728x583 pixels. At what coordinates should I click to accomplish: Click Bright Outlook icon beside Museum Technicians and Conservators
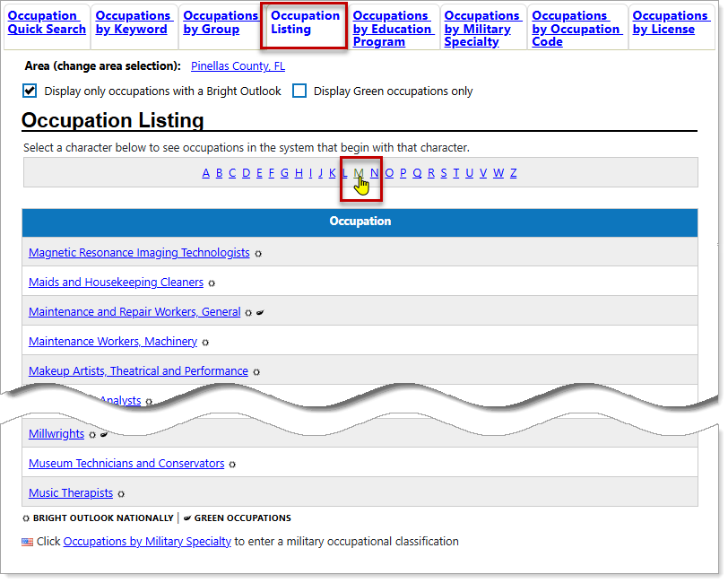pyautogui.click(x=232, y=465)
